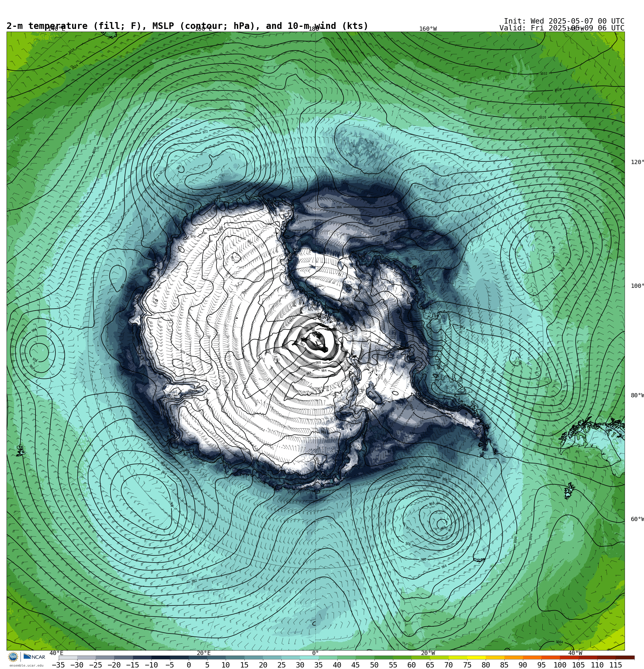Click the '1032' isobar contour label

pos(544,74)
